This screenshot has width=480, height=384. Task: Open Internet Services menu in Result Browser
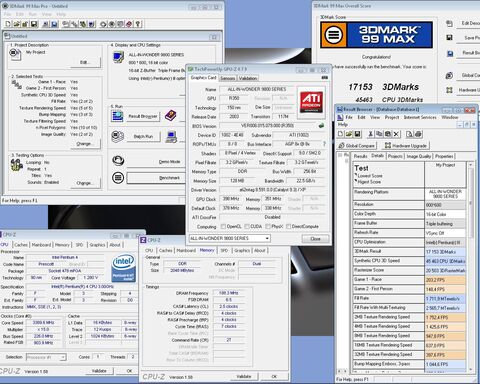420,117
